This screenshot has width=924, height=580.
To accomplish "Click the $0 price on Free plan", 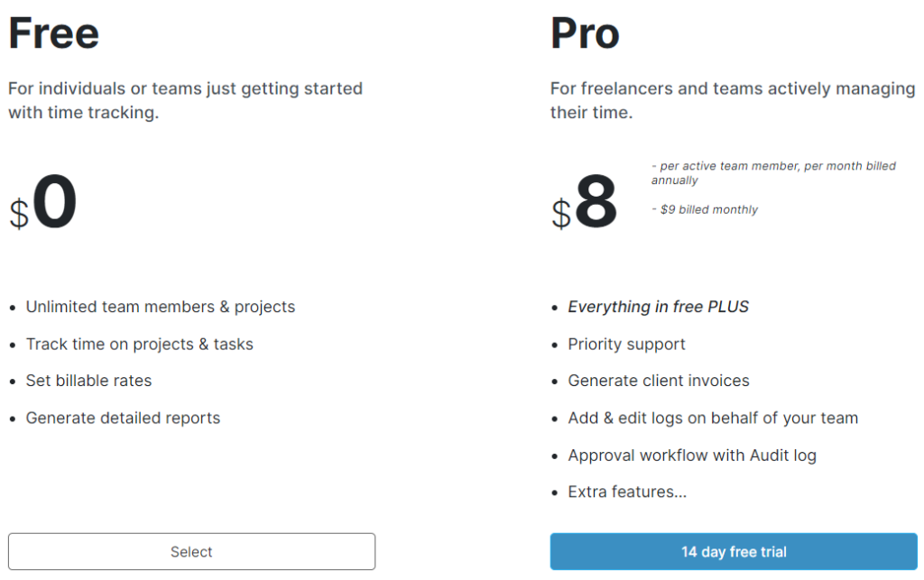I will pos(44,206).
